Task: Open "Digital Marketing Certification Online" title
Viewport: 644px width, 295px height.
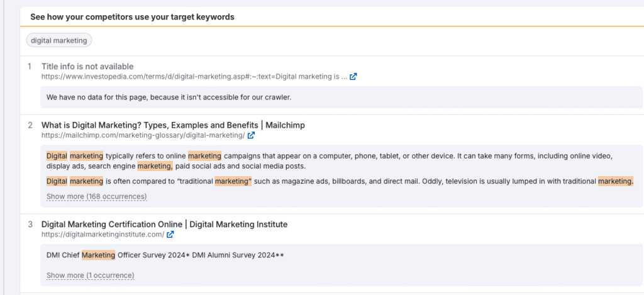Action: (164, 224)
